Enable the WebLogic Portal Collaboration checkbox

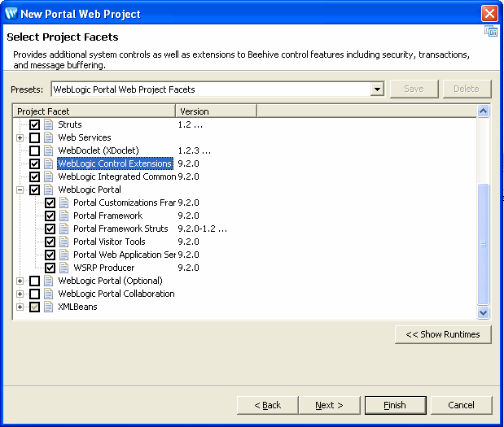(34, 294)
